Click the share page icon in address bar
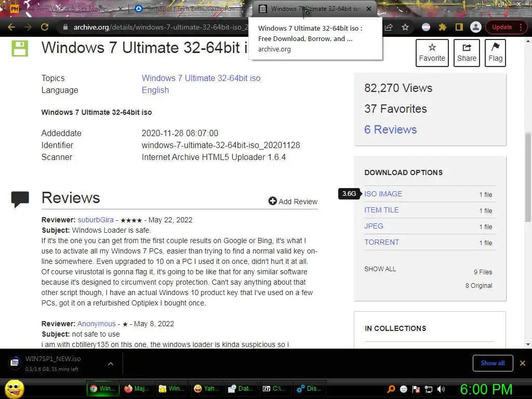Viewport: 532px width, 399px height. coord(389,27)
